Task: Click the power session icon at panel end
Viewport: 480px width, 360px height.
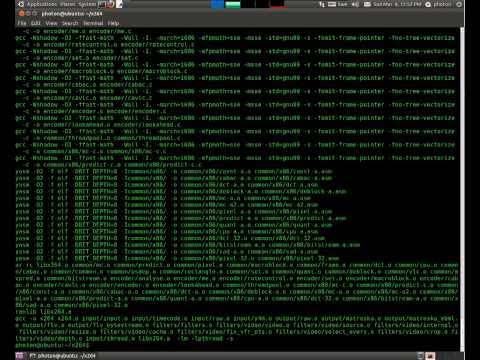Action: coord(459,4)
